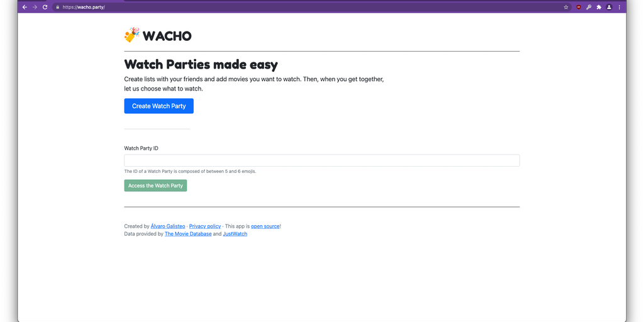Open the Álvaro Galisteo link
The width and height of the screenshot is (644, 322).
pos(168,226)
